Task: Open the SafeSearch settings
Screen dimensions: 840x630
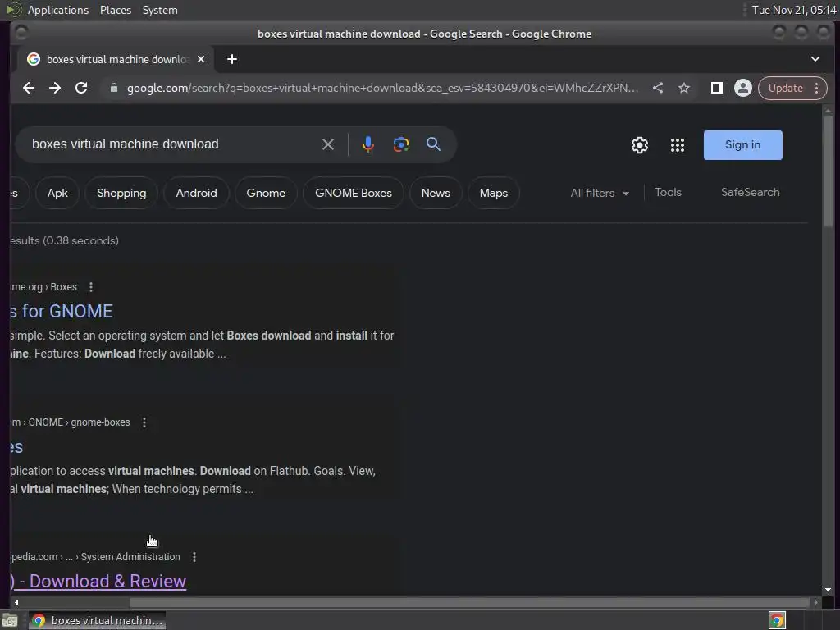Action: pos(750,192)
